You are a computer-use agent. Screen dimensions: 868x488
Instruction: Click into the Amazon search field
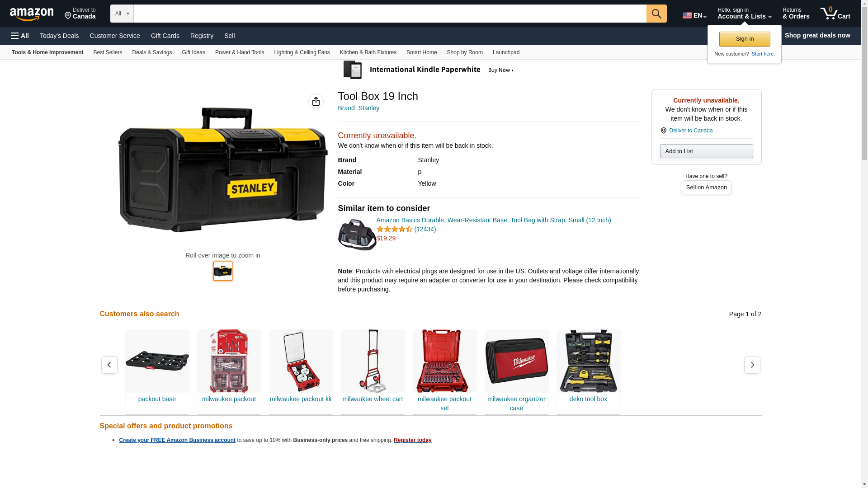pos(390,14)
